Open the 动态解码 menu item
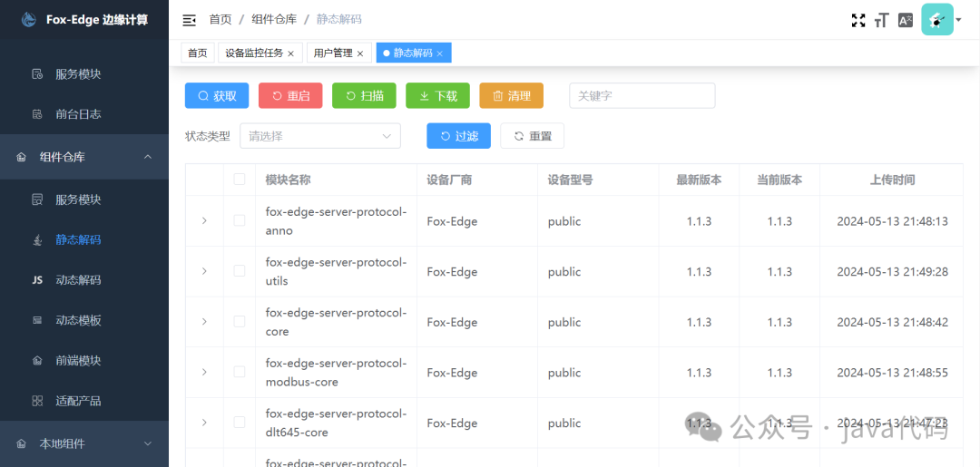Viewport: 980px width, 467px height. tap(78, 280)
